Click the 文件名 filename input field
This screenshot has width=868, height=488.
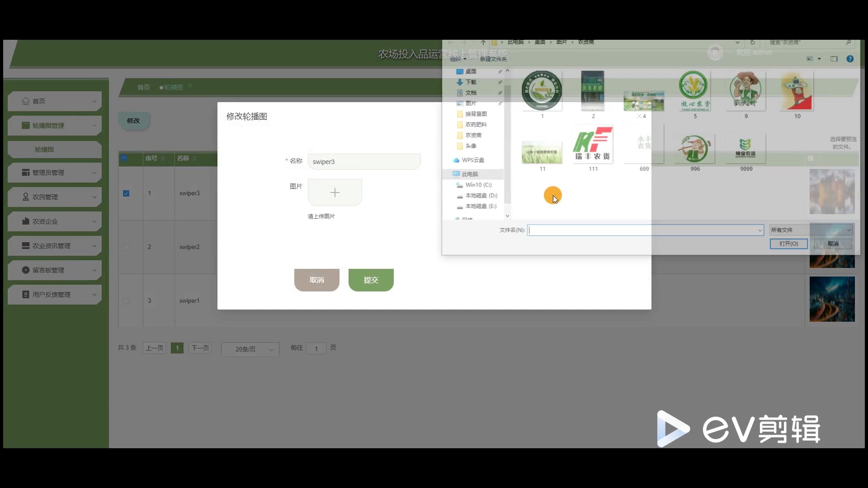(642, 230)
